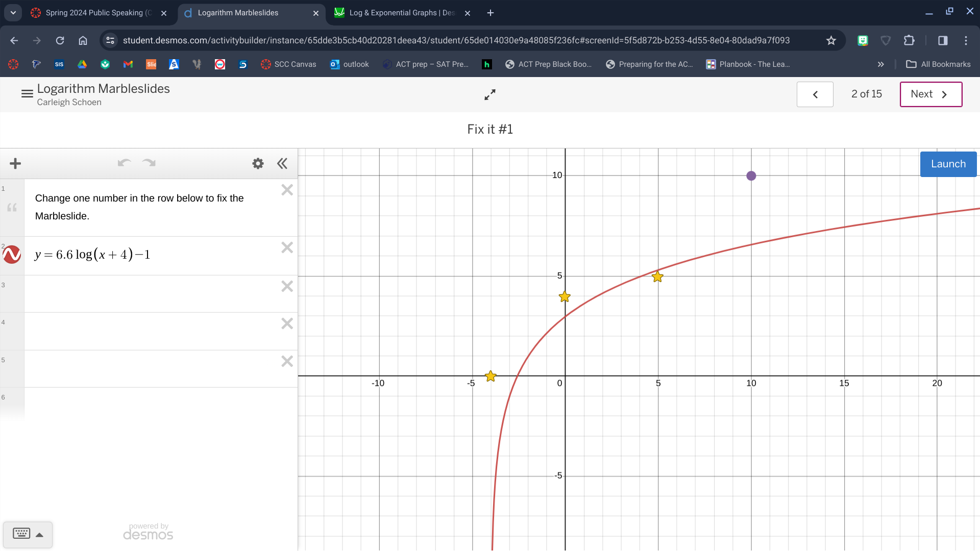Expand the slide navigation page indicator
Viewport: 980px width, 551px height.
[x=866, y=94]
